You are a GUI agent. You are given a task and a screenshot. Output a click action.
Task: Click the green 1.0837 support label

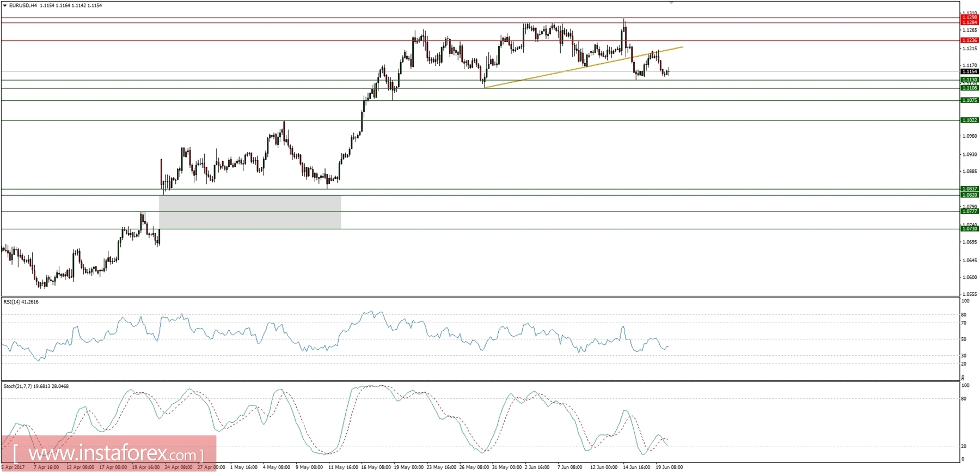pos(969,189)
